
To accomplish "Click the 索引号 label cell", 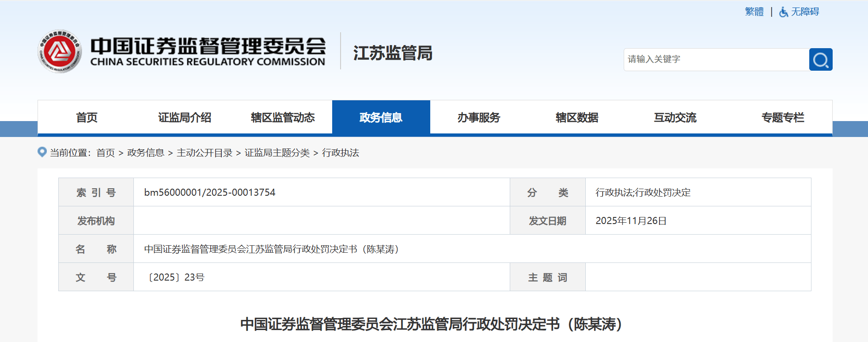I will point(96,193).
